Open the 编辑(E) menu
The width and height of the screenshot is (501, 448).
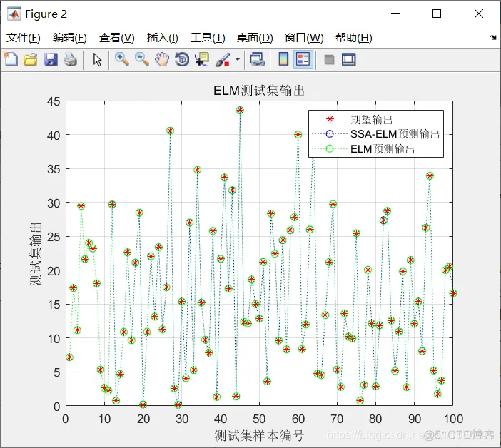click(x=70, y=38)
